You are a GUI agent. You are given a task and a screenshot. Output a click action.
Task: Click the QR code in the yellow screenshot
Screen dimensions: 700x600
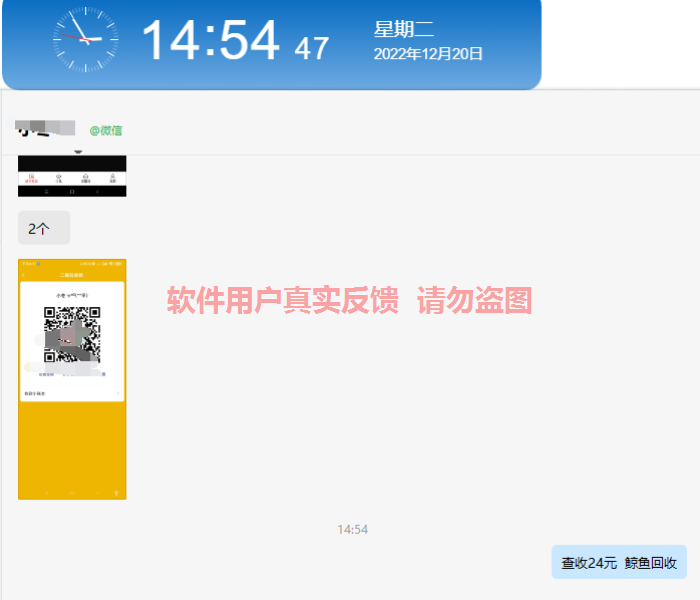[x=72, y=335]
